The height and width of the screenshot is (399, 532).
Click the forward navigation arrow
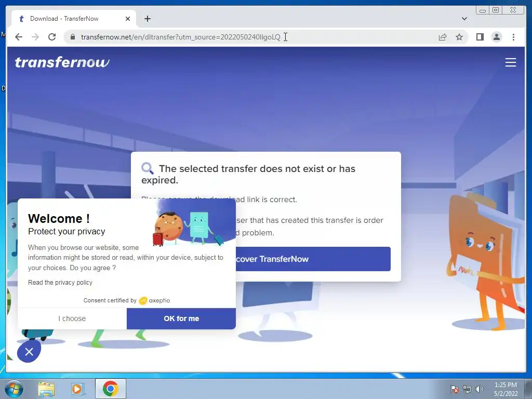pyautogui.click(x=35, y=37)
